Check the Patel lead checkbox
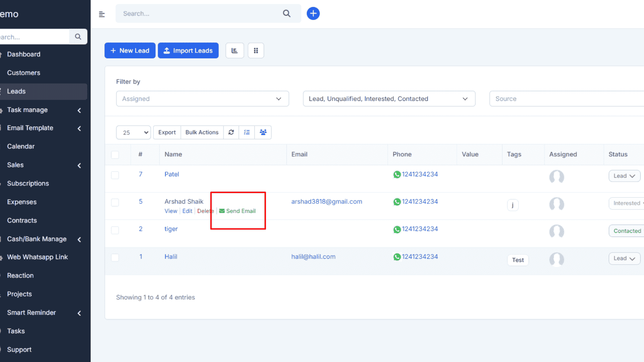The height and width of the screenshot is (362, 644). pyautogui.click(x=115, y=175)
